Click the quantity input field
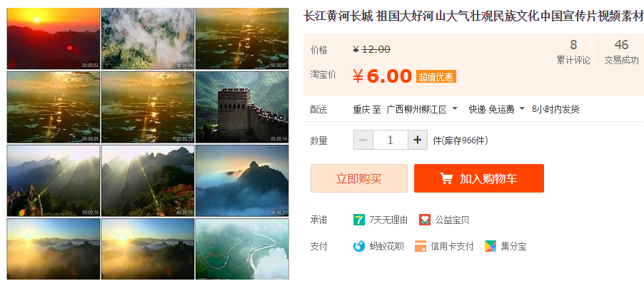 click(390, 140)
